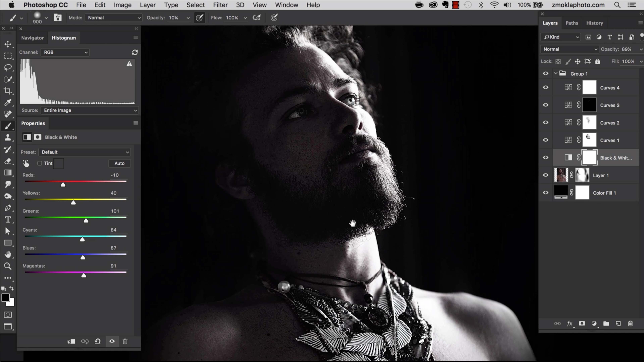
Task: Select the Lasso tool
Action: 8,68
